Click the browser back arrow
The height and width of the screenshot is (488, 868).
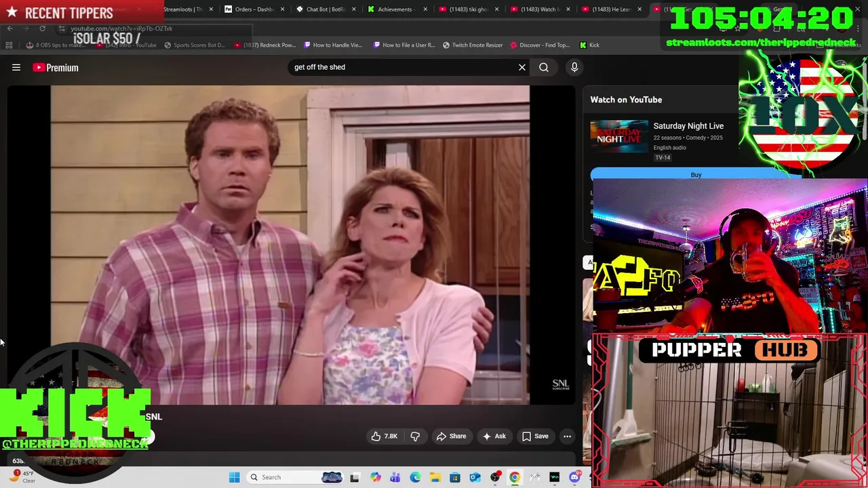[x=9, y=28]
